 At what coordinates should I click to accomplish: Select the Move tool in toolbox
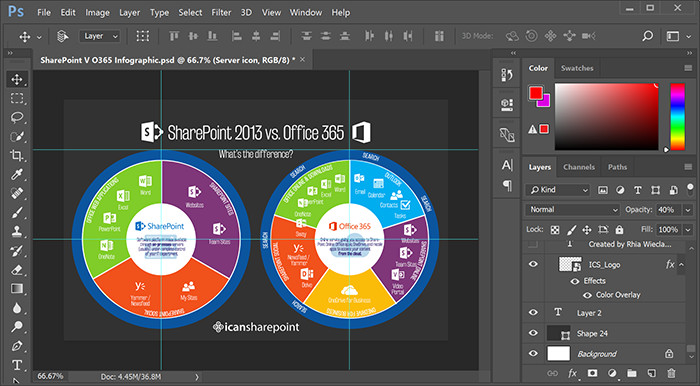coord(17,80)
